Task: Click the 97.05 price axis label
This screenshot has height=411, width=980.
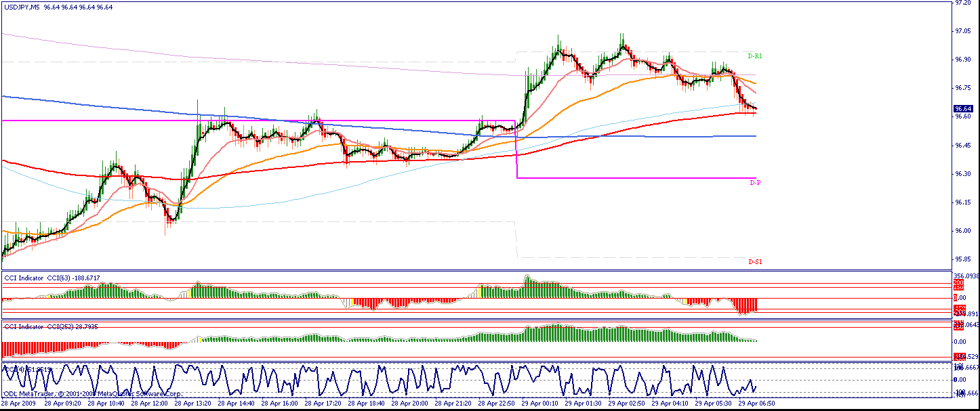Action: pos(962,31)
